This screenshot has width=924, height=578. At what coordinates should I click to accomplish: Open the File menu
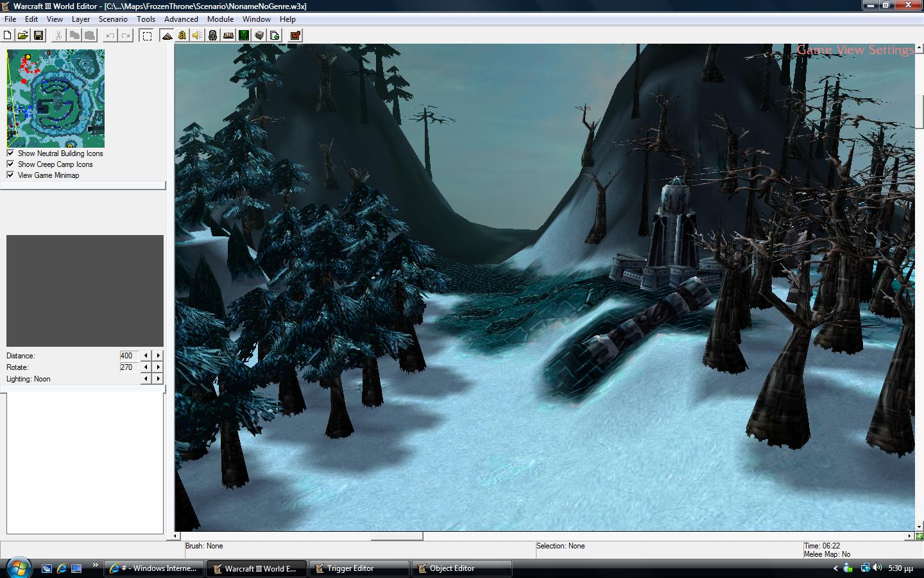(10, 19)
